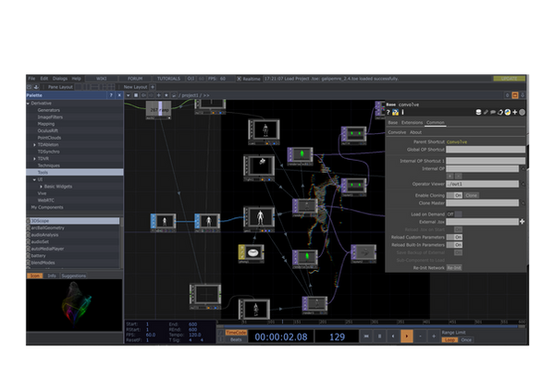The height and width of the screenshot is (392, 555).
Task: Toggle Enable Cloning switch
Action: [454, 195]
